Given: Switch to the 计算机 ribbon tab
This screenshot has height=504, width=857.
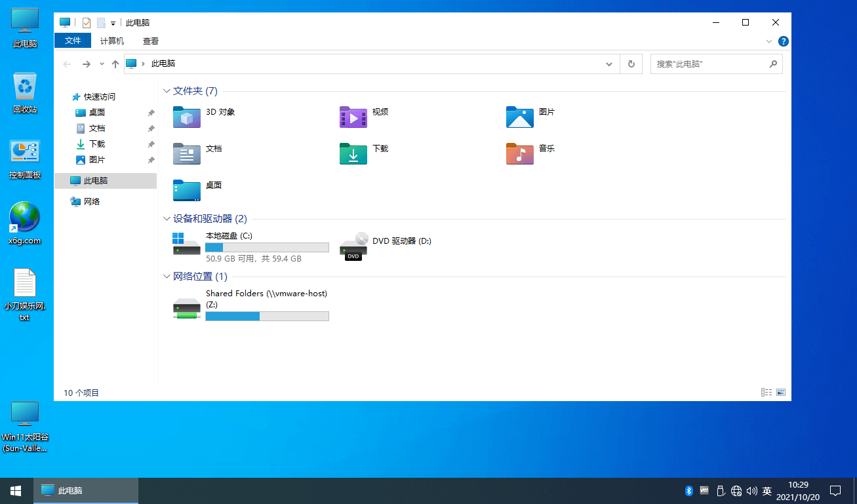Looking at the screenshot, I should click(111, 40).
